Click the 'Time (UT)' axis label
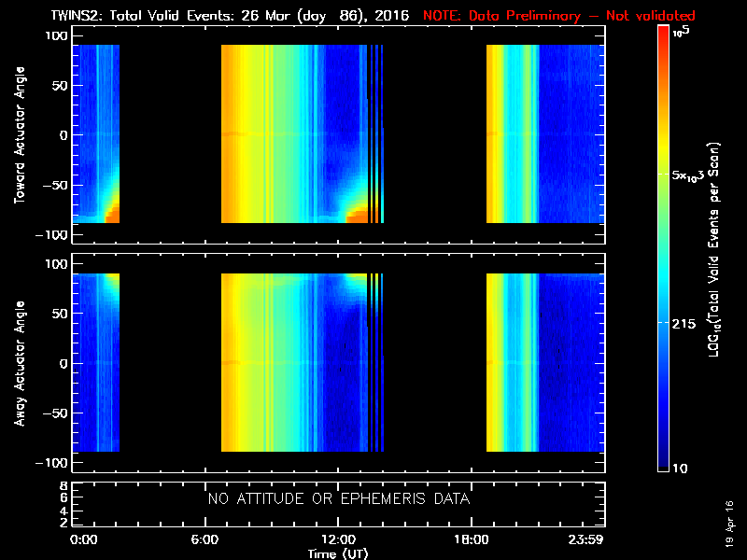This screenshot has width=747, height=560. 338,553
